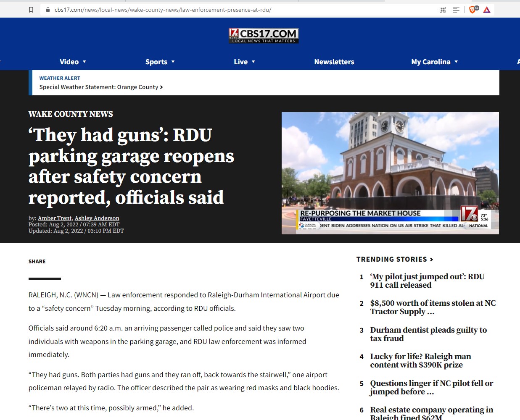
Task: Click the paragraph starting 'Officials said around 6:20'
Action: coord(167,341)
